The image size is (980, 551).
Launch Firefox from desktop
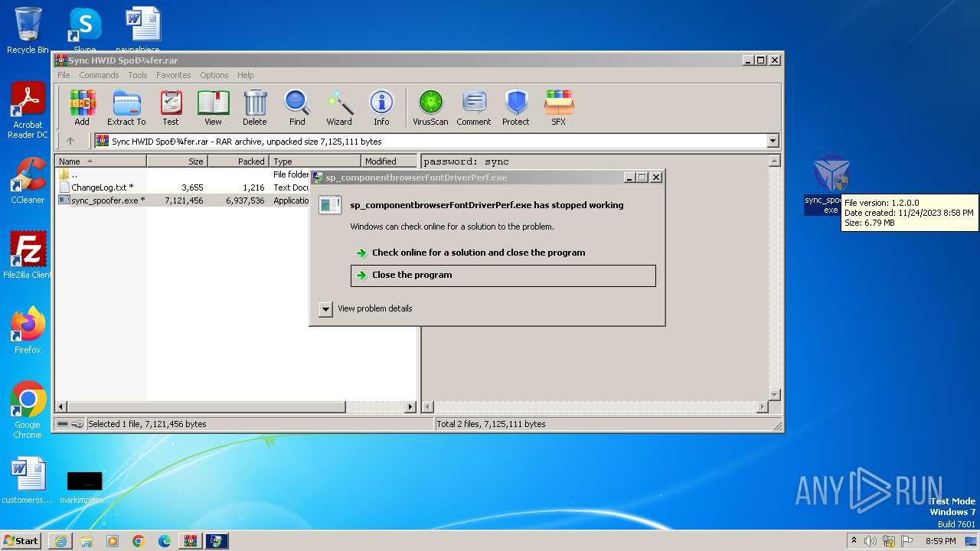(28, 331)
